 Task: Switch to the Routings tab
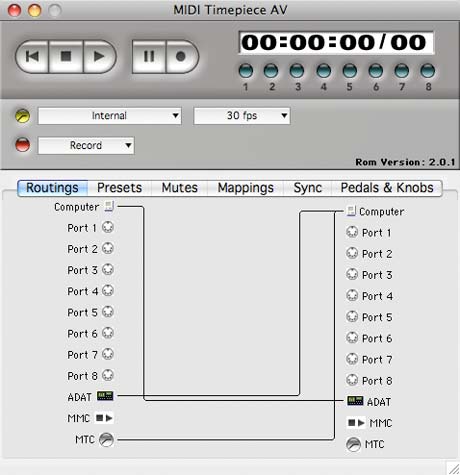pyautogui.click(x=53, y=188)
